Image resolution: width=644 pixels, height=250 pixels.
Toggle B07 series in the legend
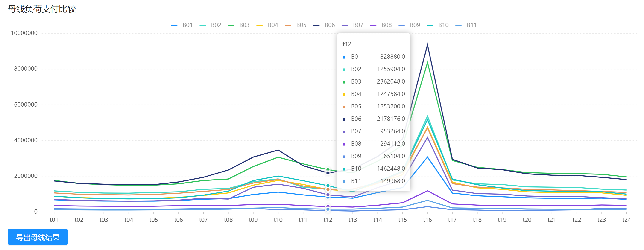click(352, 25)
